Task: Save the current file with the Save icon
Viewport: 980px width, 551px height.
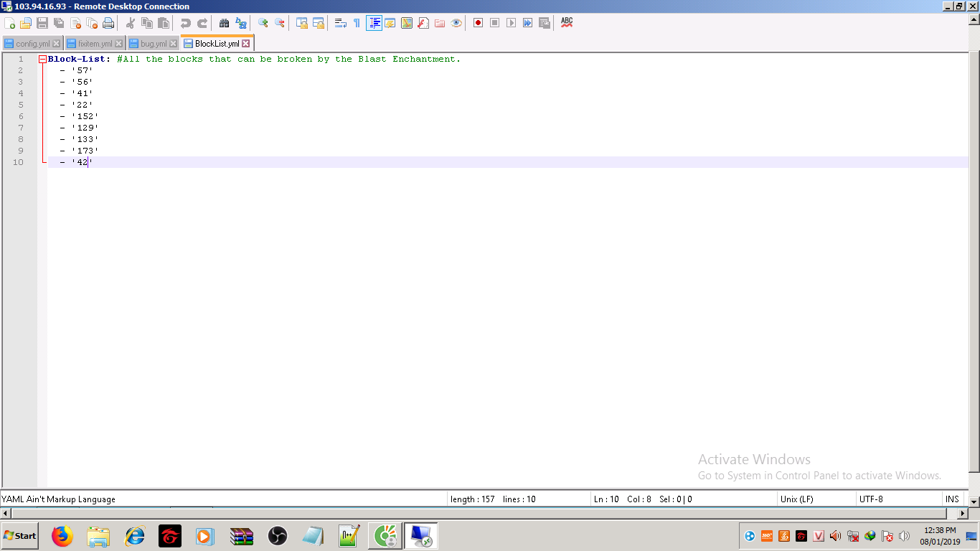Action: click(42, 23)
